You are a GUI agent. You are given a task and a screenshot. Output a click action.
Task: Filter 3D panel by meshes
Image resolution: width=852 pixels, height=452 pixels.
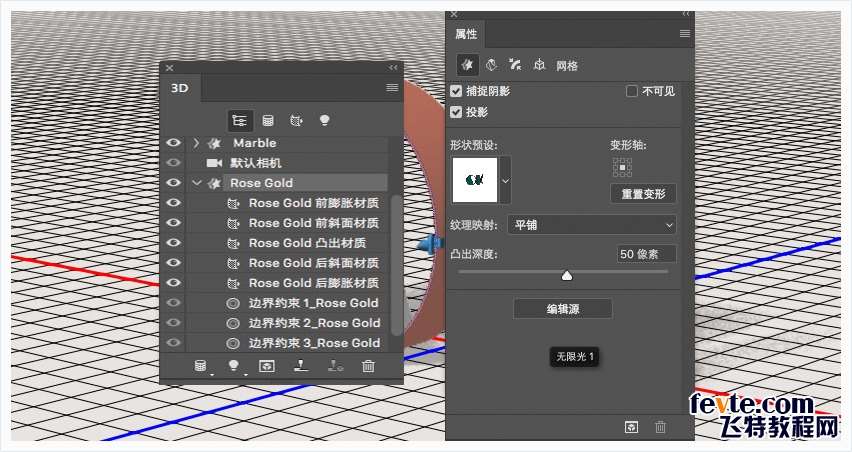click(268, 120)
